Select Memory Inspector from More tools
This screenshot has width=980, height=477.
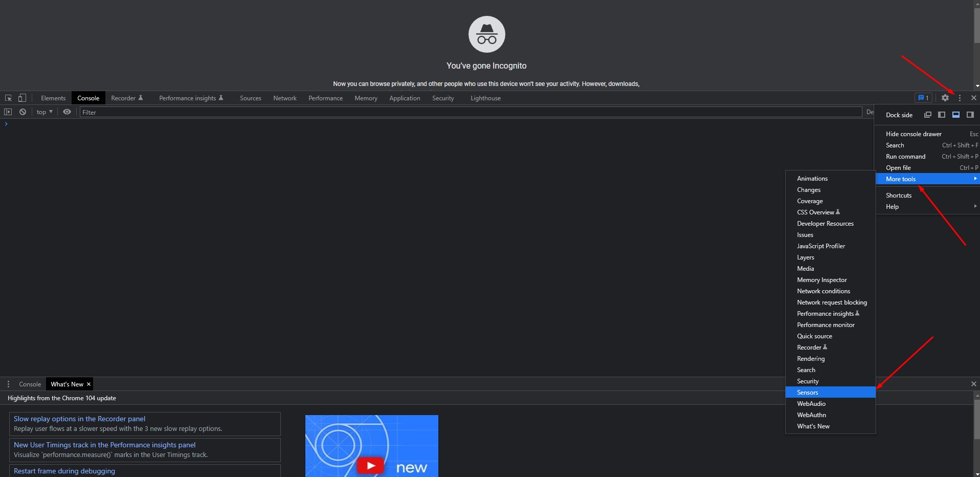tap(831, 279)
